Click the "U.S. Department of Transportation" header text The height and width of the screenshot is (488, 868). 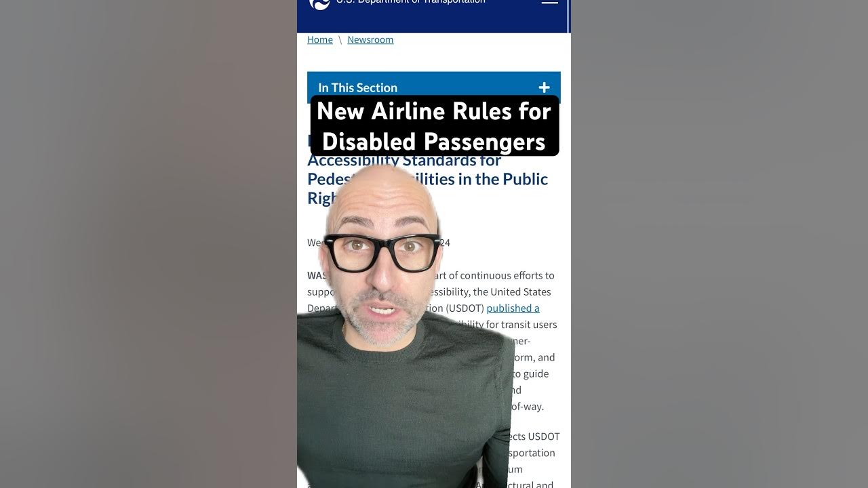pos(411,2)
